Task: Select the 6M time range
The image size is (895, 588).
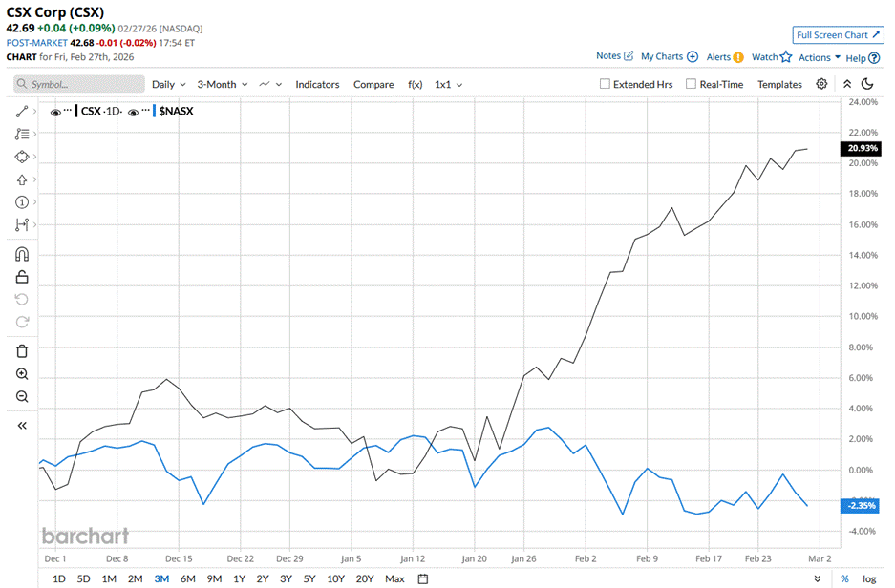Action: pos(188,578)
